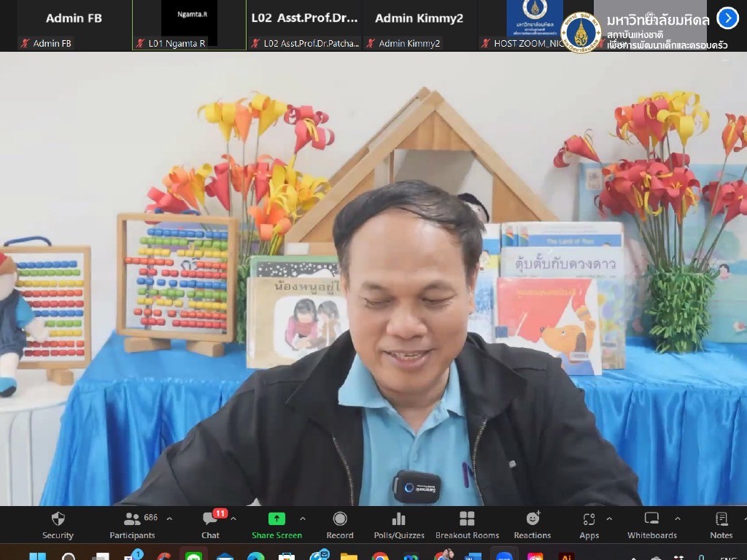747x560 pixels.
Task: Open Whiteboards
Action: point(652,524)
